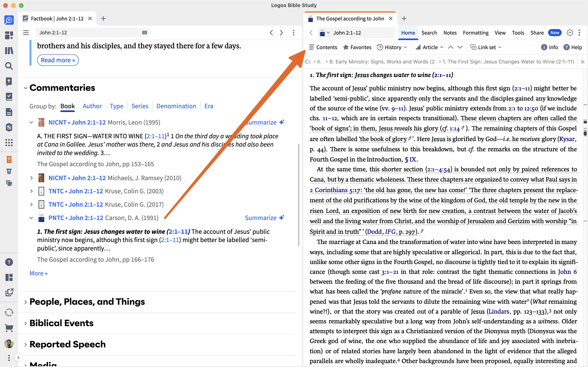
Task: Open the Documents page icon in sidebar
Action: click(x=9, y=112)
